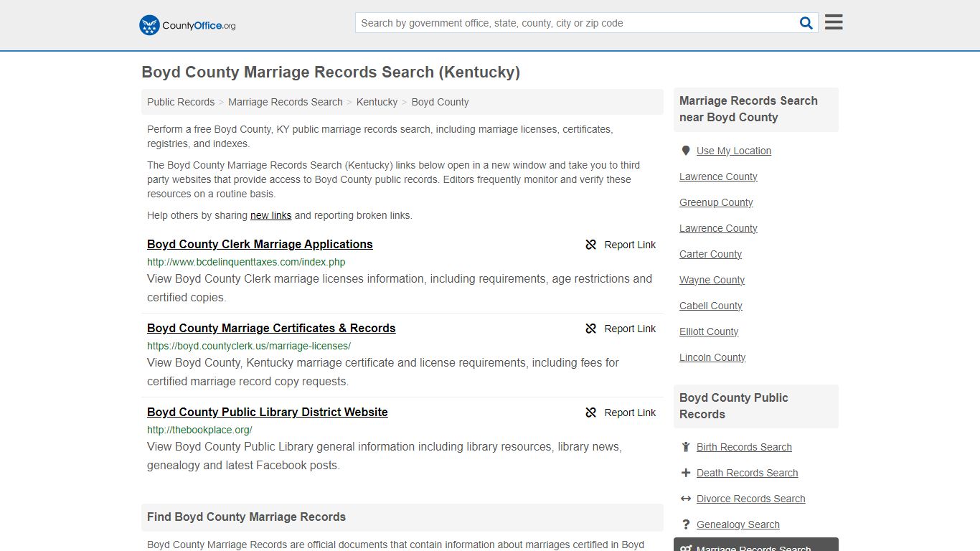Report link for Marriage Certificates & Records
This screenshot has width=980, height=551.
coord(621,329)
